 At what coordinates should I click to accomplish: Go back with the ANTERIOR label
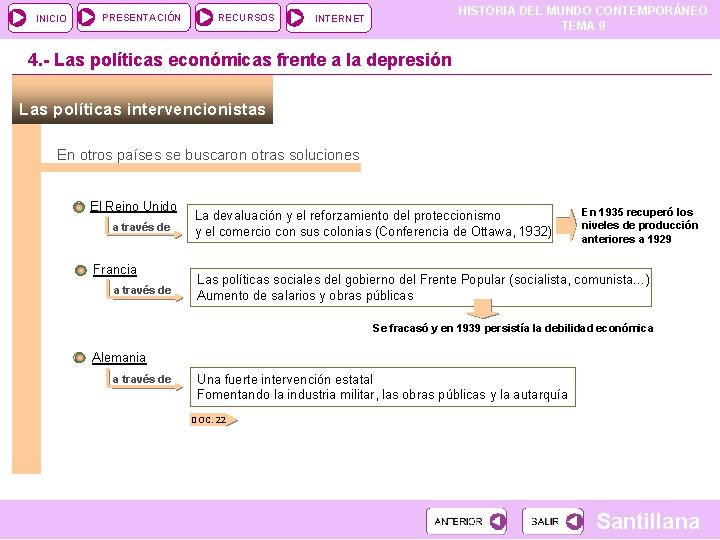458,521
